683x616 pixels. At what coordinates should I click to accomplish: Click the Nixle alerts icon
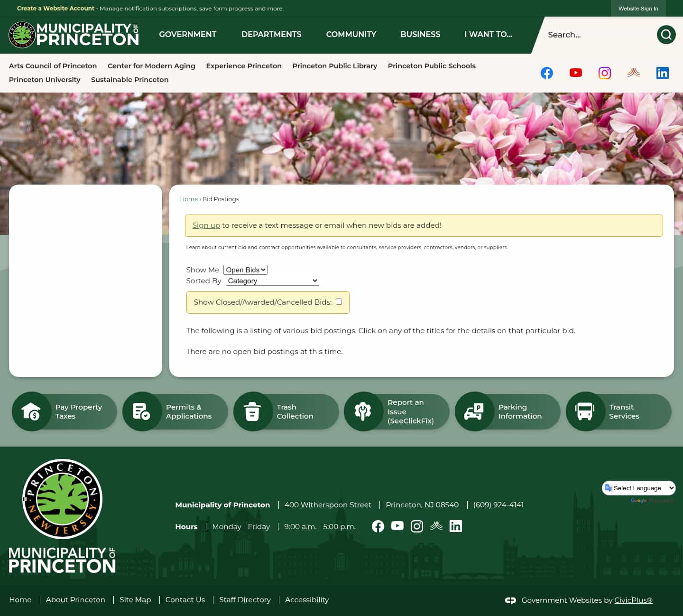(x=634, y=73)
